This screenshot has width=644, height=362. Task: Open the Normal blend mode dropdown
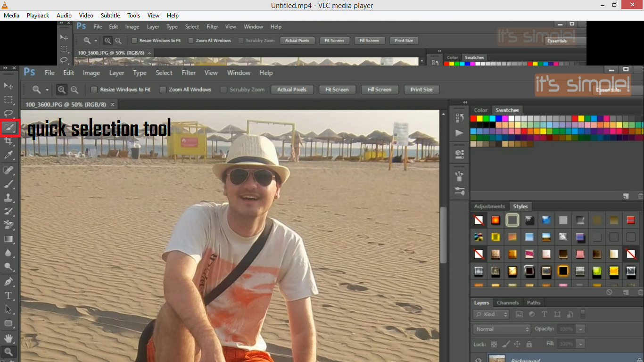point(503,329)
